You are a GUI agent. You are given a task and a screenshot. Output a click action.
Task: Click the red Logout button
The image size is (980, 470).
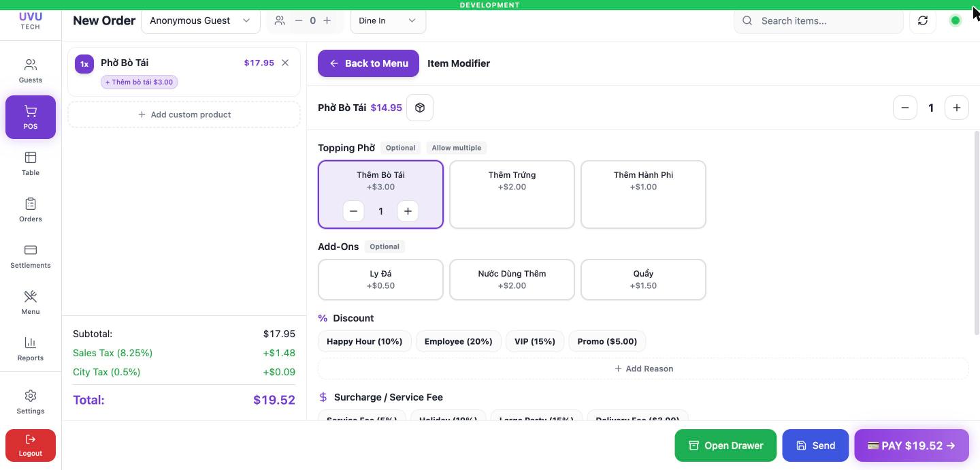point(31,445)
